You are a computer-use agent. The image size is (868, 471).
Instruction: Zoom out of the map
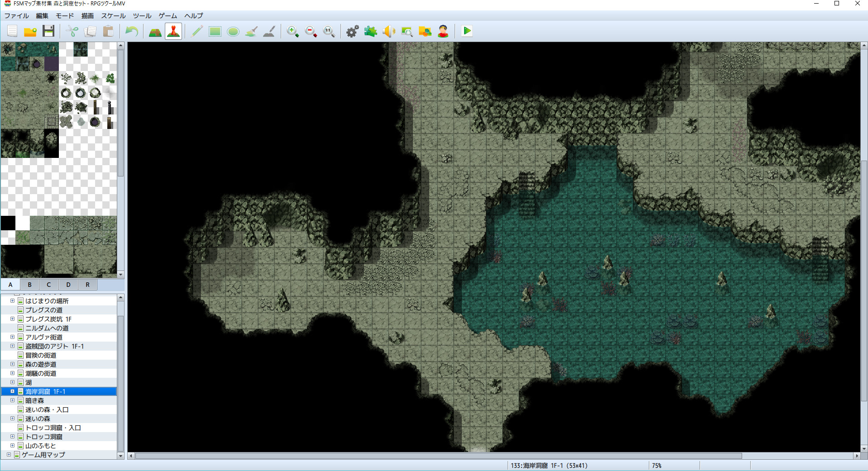coord(311,31)
